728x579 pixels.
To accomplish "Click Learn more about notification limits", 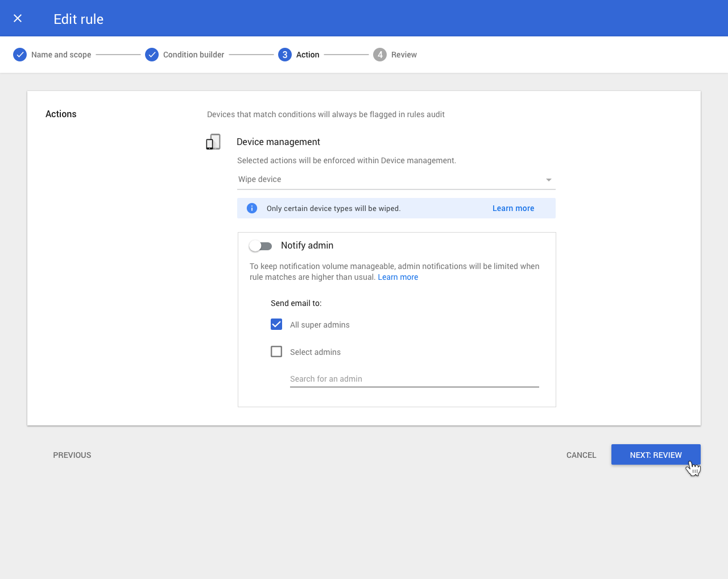I will (398, 277).
